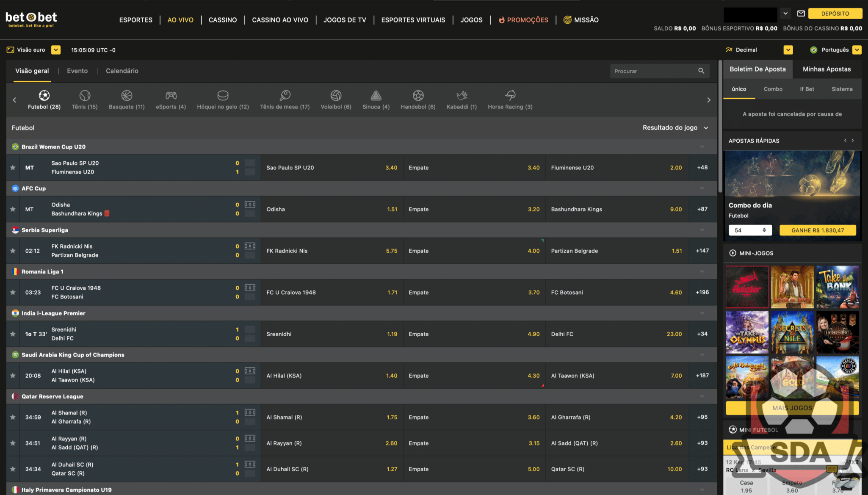The height and width of the screenshot is (495, 868).
Task: Click the DEPÓSITO button
Action: [835, 14]
